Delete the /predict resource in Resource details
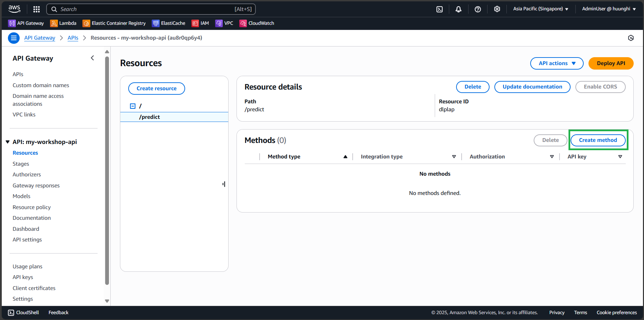 473,87
